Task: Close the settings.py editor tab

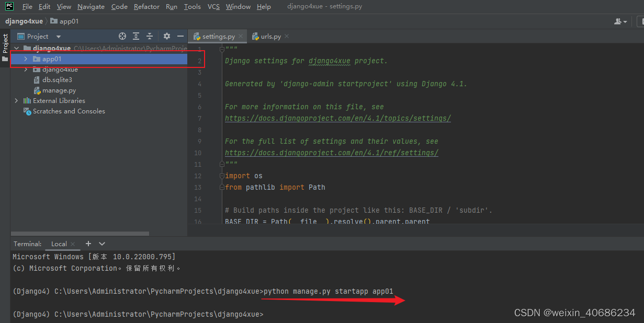Action: (x=241, y=37)
